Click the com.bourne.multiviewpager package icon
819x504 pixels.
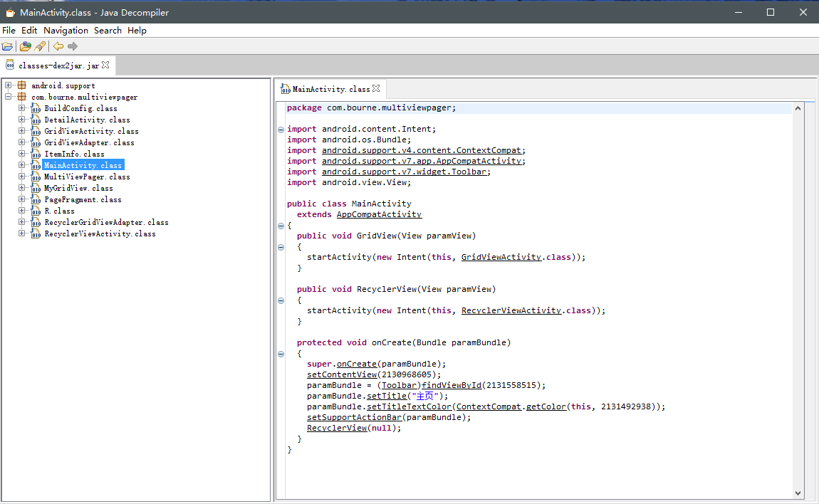click(22, 97)
